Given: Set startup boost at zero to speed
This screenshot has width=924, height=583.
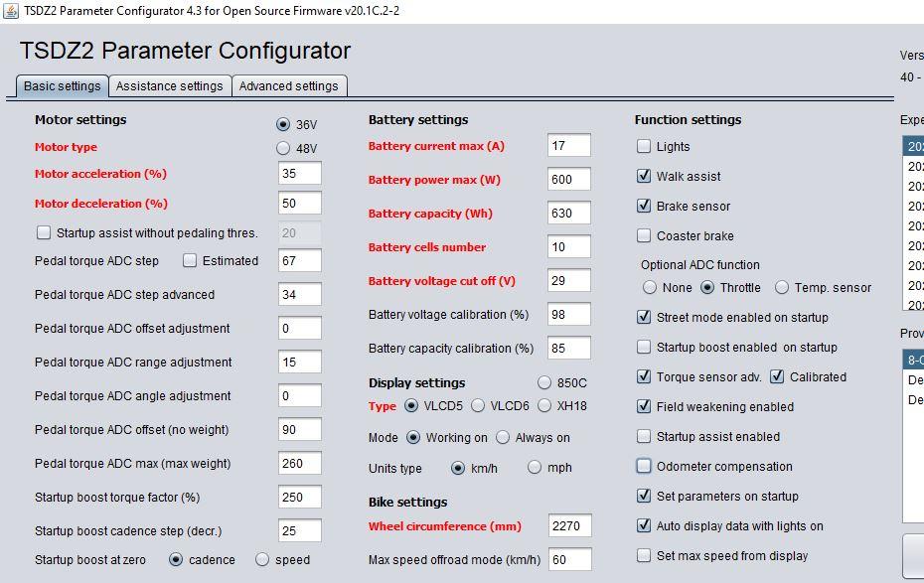Looking at the screenshot, I should pos(262,560).
